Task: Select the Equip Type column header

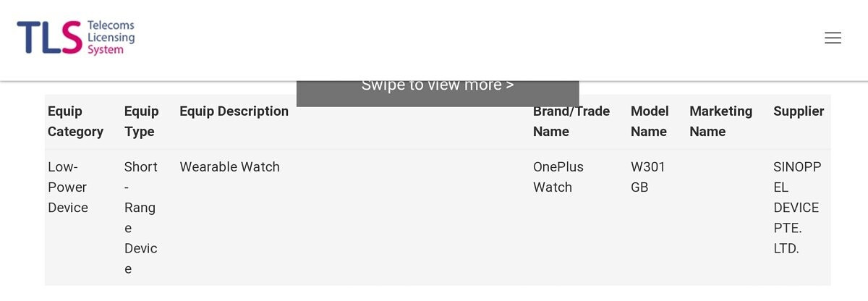Action: (x=141, y=122)
